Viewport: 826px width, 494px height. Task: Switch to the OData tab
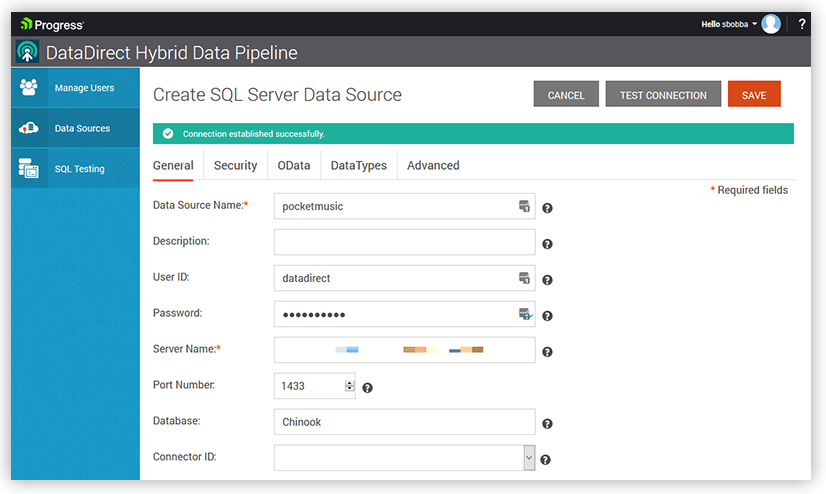(x=294, y=165)
